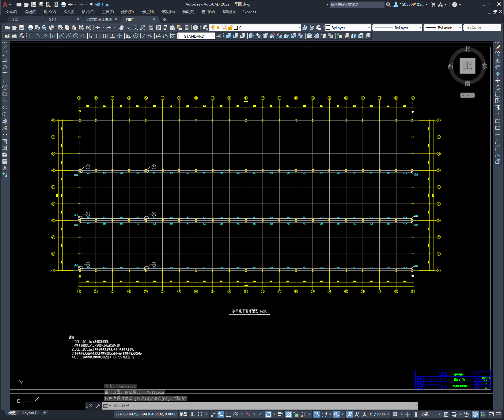Screen dimensions: 504x420
Task: Select the Diameter dimension tool
Action: 76,36
